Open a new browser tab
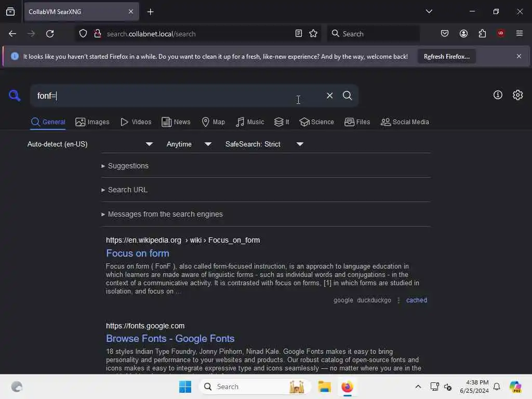This screenshot has width=532, height=399. (x=150, y=12)
